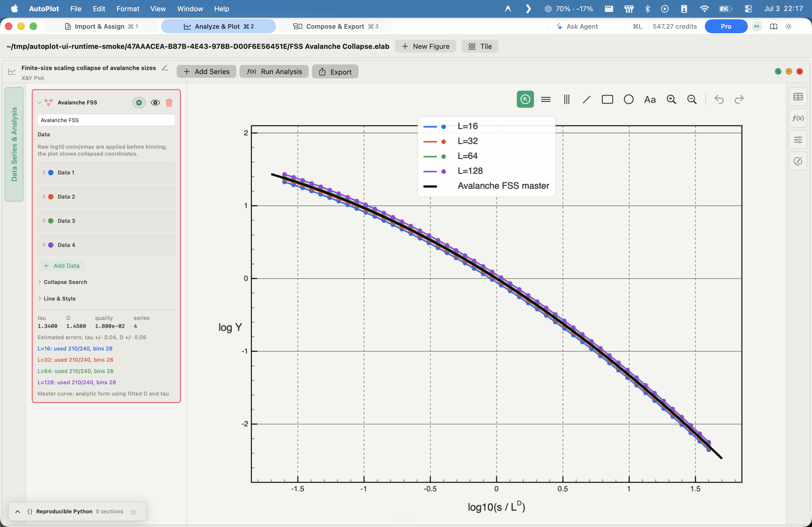Open Avalanche FSS series settings gear
The image size is (812, 527).
click(x=139, y=103)
